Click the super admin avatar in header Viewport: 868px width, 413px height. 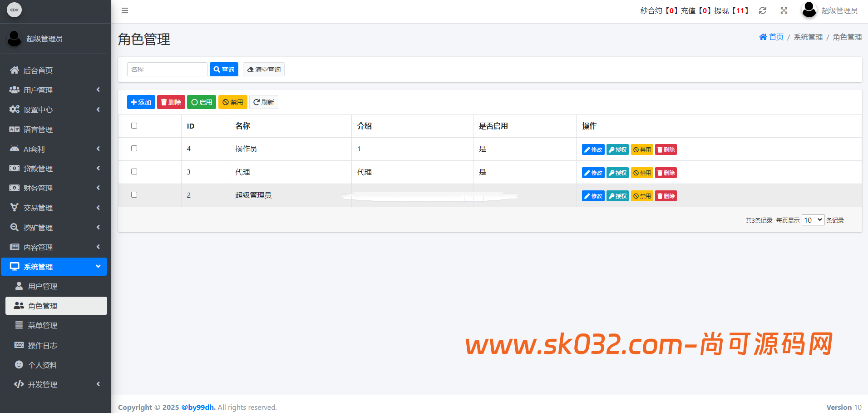pyautogui.click(x=809, y=10)
